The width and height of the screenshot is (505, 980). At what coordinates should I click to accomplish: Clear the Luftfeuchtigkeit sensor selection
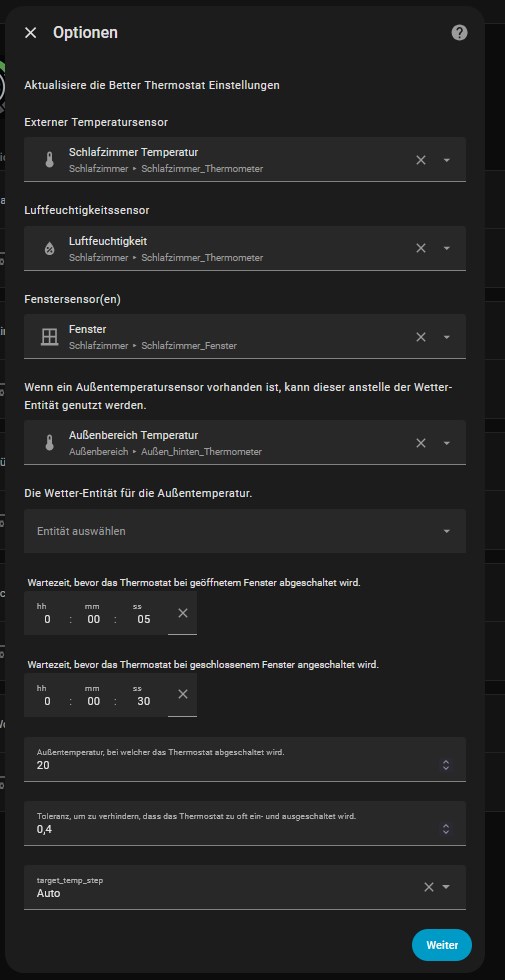(421, 248)
